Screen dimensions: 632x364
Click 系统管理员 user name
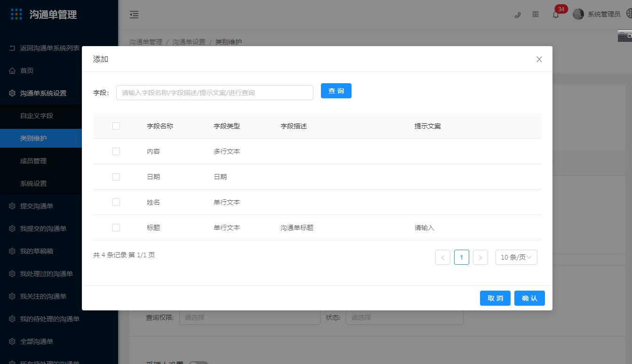click(604, 14)
